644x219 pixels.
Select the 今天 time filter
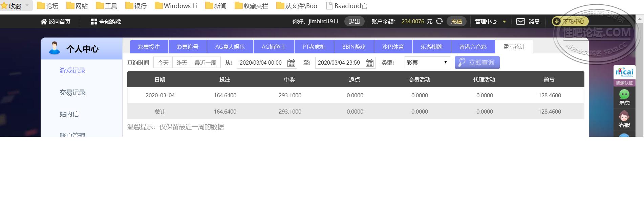tap(163, 63)
